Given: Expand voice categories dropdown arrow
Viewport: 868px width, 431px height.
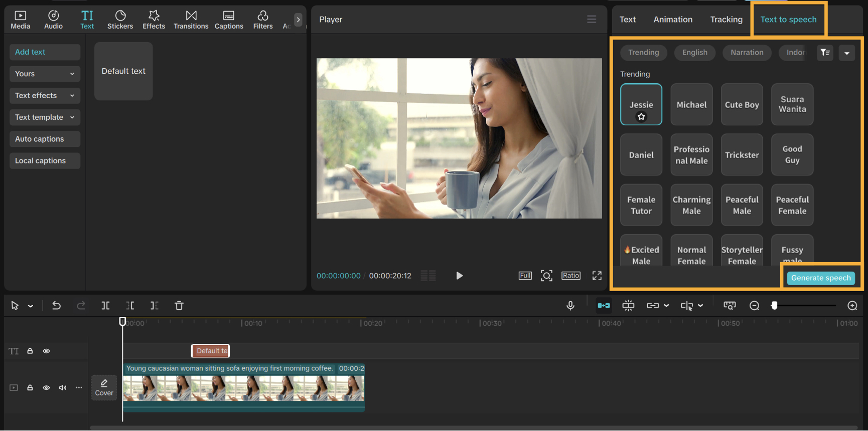Looking at the screenshot, I should coord(846,53).
